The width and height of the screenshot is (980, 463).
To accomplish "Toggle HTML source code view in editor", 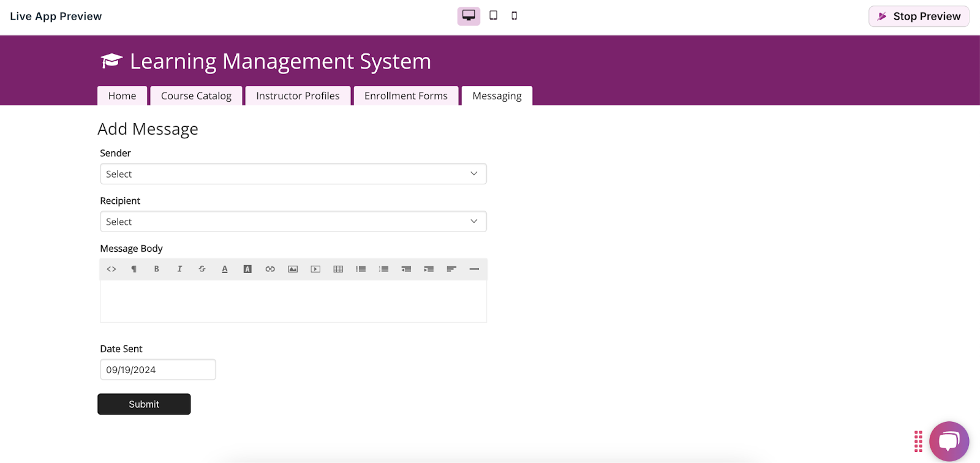I will click(x=111, y=269).
